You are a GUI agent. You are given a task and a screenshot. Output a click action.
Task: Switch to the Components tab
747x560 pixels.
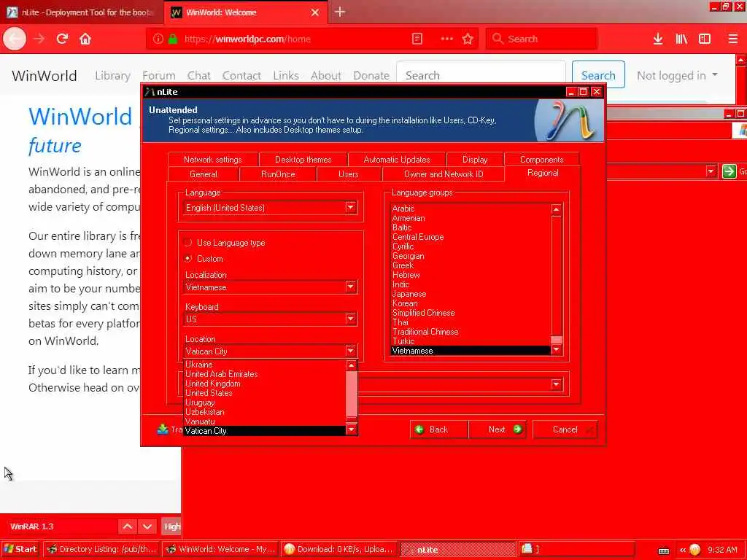click(x=542, y=160)
